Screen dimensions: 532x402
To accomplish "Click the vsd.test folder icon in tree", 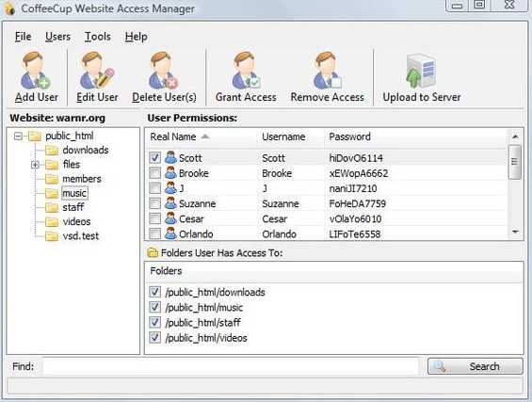I will click(52, 236).
